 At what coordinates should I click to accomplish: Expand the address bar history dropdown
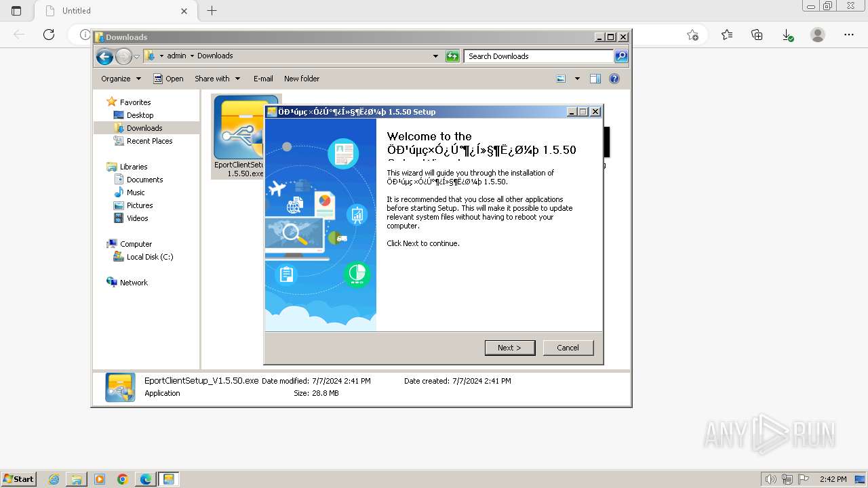point(435,56)
